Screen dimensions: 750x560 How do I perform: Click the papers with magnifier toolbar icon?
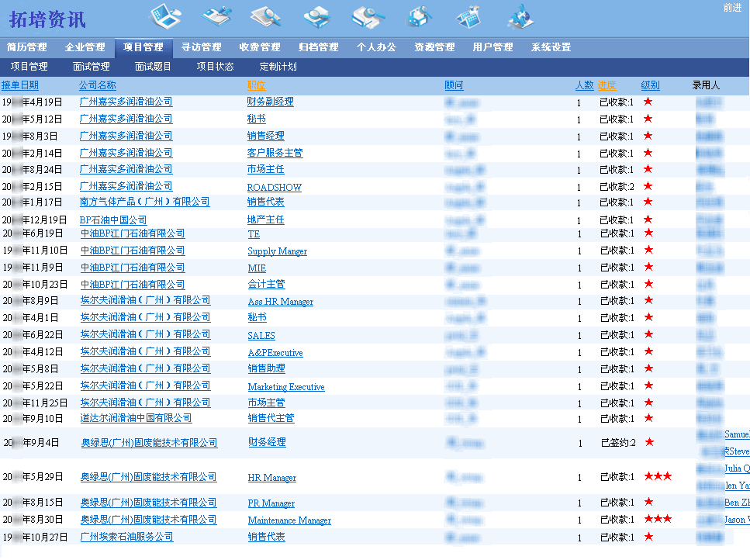266,16
